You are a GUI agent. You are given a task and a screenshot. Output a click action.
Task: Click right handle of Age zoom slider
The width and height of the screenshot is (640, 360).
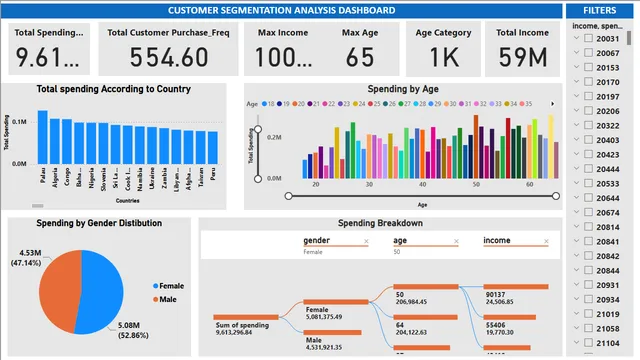coord(556,196)
